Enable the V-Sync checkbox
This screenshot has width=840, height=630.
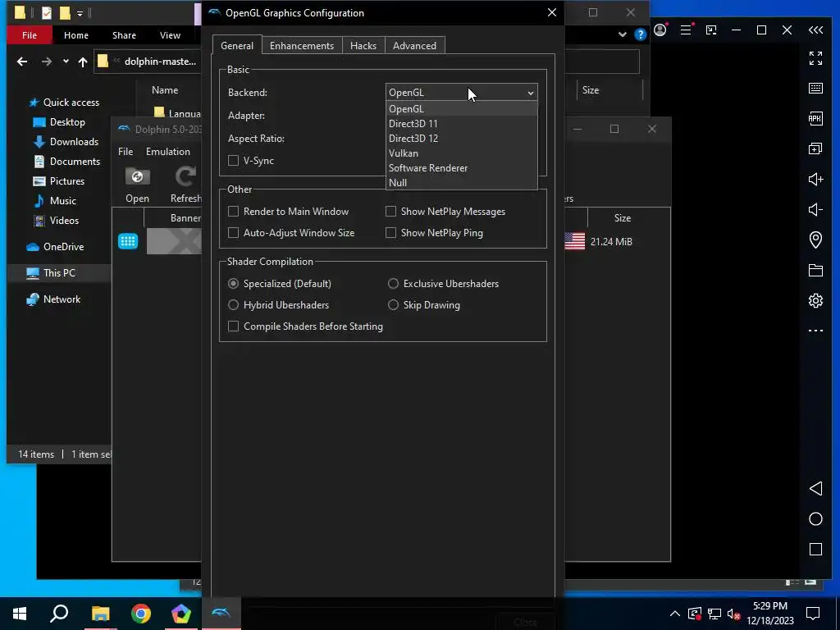pos(233,160)
